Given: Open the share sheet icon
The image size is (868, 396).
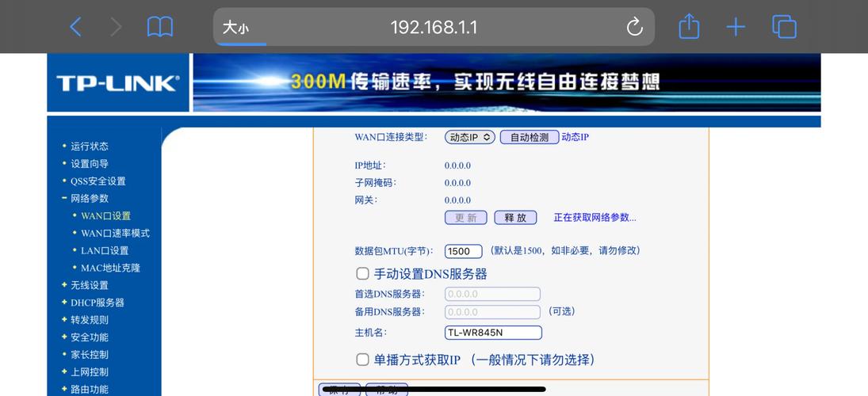Looking at the screenshot, I should 689,26.
